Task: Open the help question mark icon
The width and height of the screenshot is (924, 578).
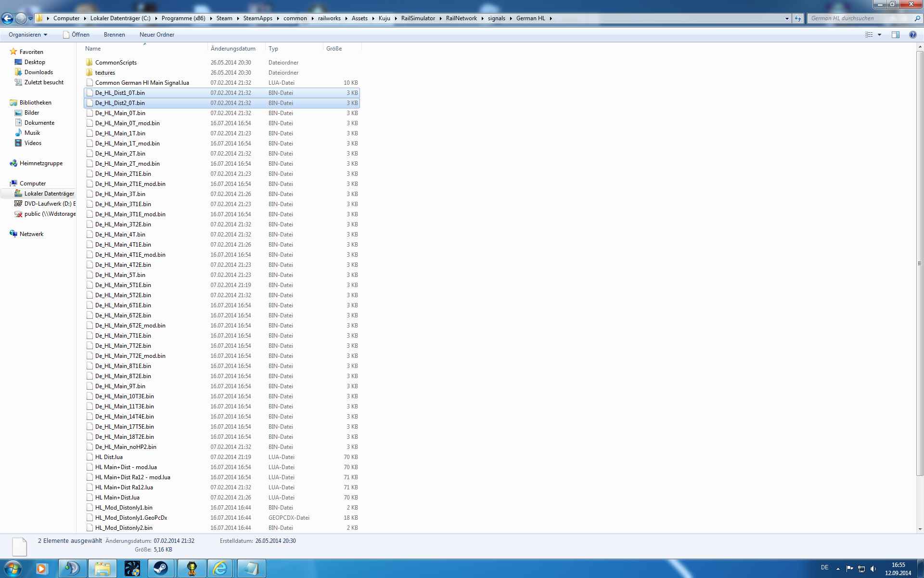Action: [x=912, y=35]
